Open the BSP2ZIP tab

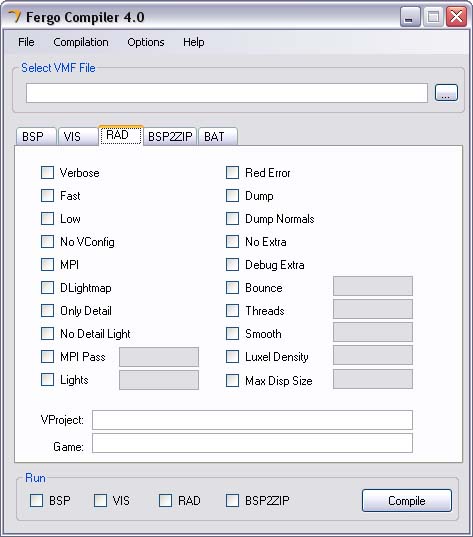(x=170, y=137)
